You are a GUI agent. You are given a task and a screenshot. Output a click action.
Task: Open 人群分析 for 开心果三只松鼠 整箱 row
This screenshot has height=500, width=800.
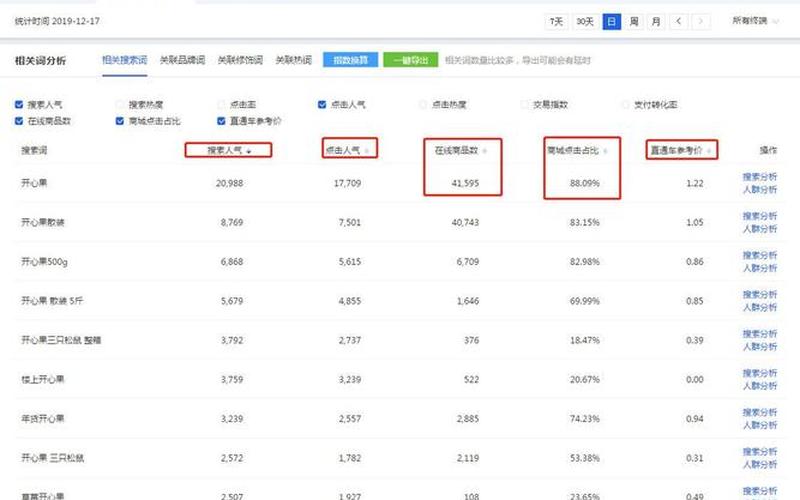tap(760, 347)
